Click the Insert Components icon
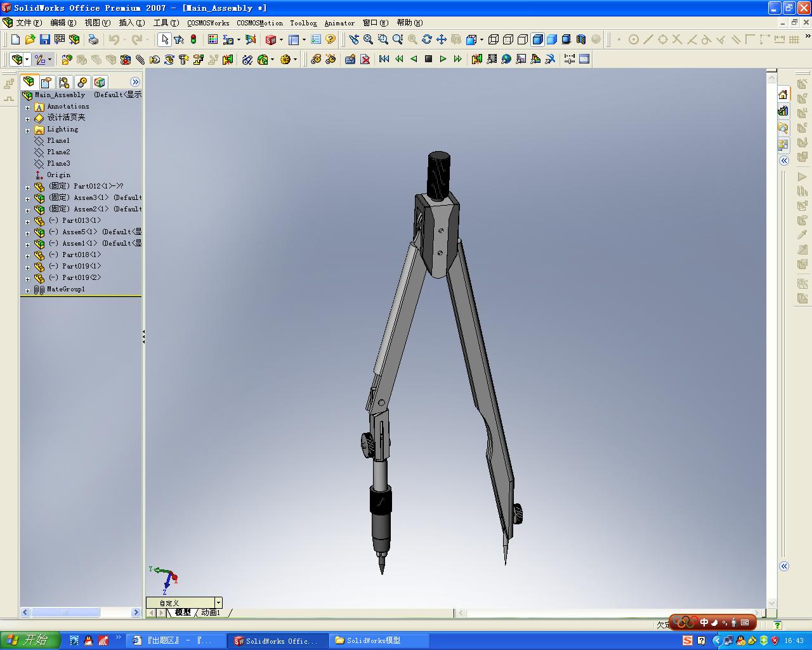The image size is (812, 650). click(x=67, y=60)
